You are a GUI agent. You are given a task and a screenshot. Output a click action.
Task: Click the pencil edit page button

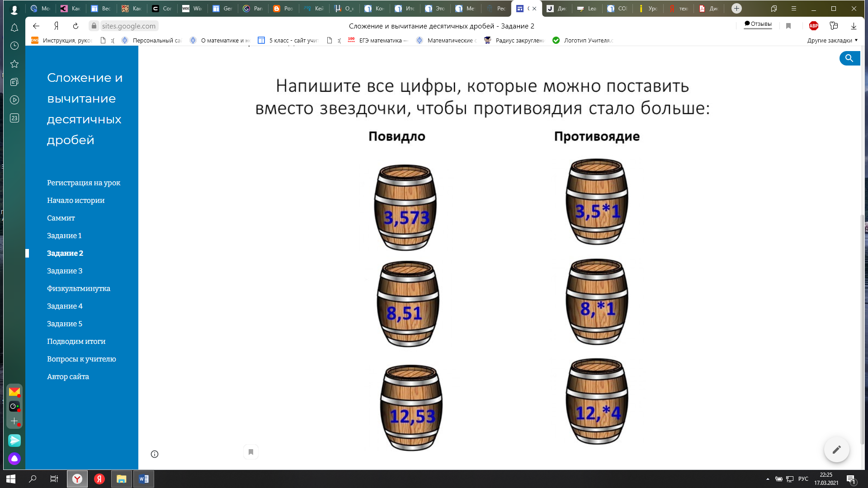pos(836,450)
